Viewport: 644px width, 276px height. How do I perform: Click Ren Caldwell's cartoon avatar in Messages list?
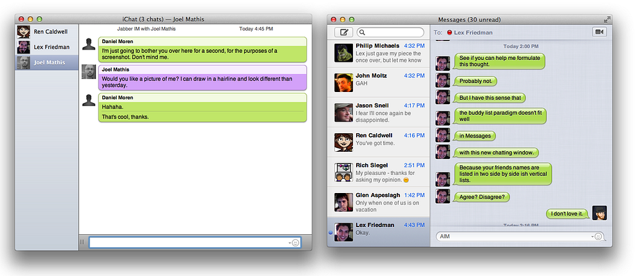click(x=343, y=143)
